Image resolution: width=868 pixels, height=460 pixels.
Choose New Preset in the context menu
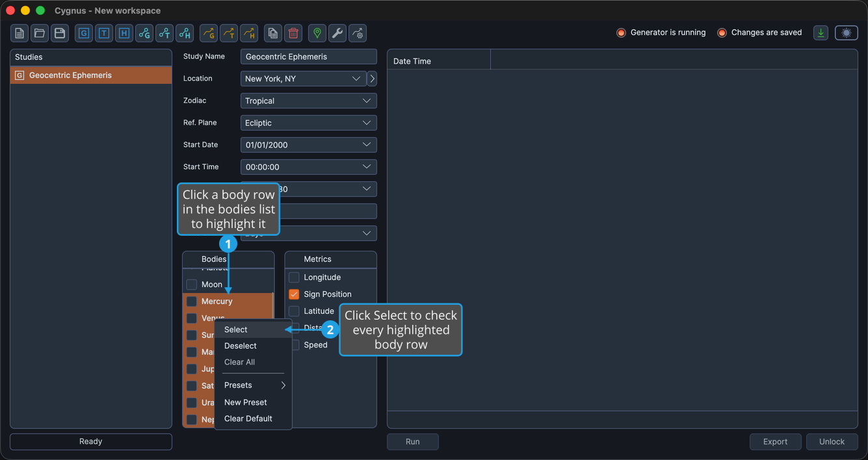pos(254,402)
